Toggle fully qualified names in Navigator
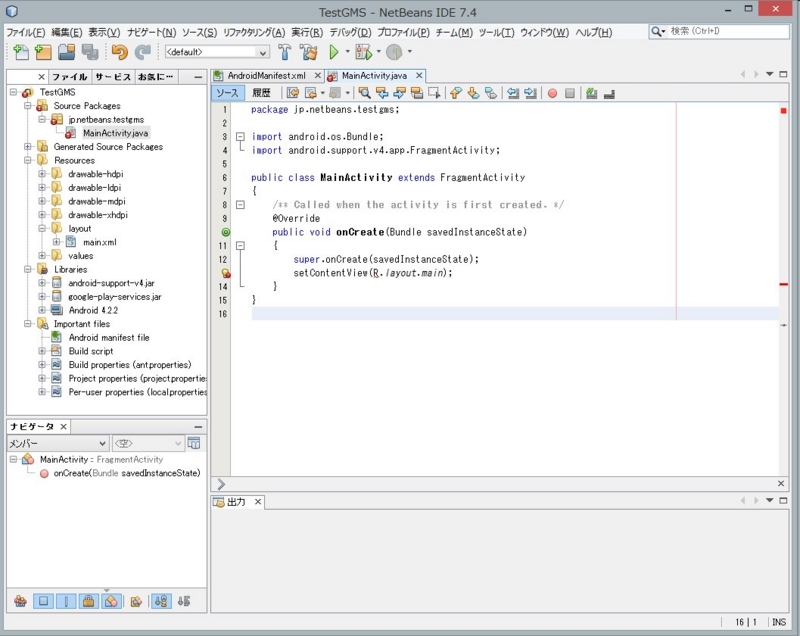The height and width of the screenshot is (636, 800). point(136,602)
